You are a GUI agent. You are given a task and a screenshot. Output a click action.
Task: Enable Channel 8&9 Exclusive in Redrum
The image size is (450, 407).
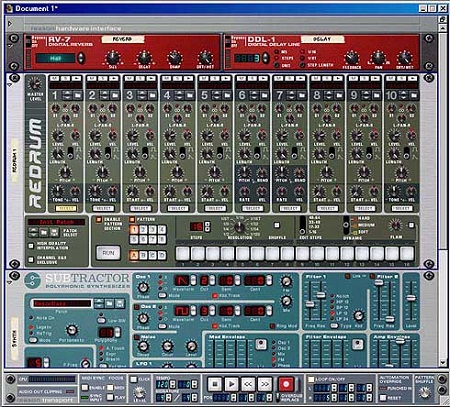31,260
